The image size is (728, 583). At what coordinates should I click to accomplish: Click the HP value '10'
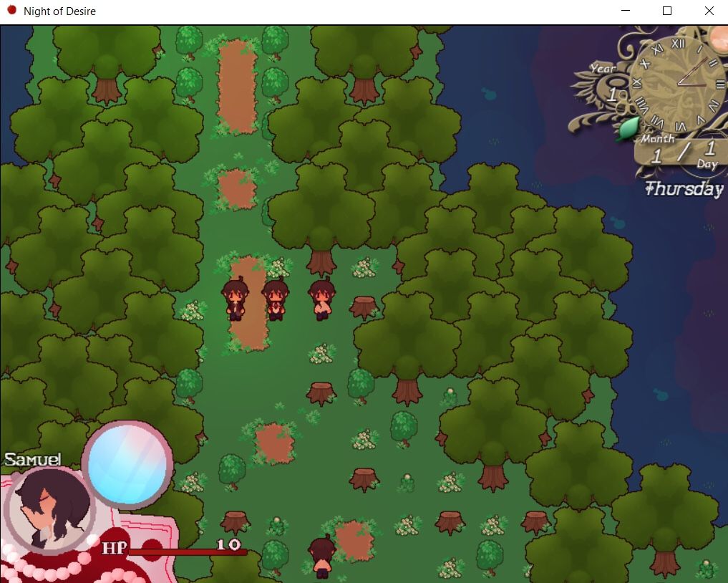pos(228,544)
